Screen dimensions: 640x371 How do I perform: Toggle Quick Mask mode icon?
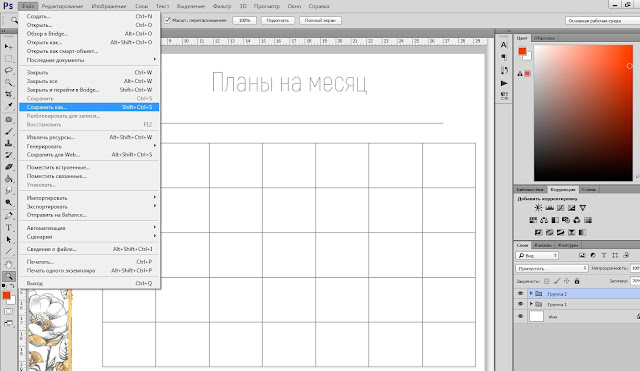[9, 311]
